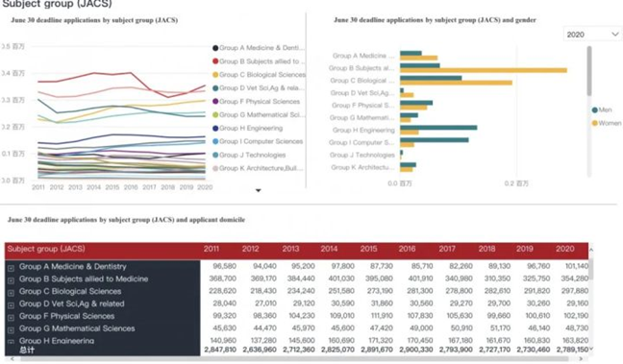
Task: Click table's vertical scroll up arrow
Action: [x=591, y=250]
